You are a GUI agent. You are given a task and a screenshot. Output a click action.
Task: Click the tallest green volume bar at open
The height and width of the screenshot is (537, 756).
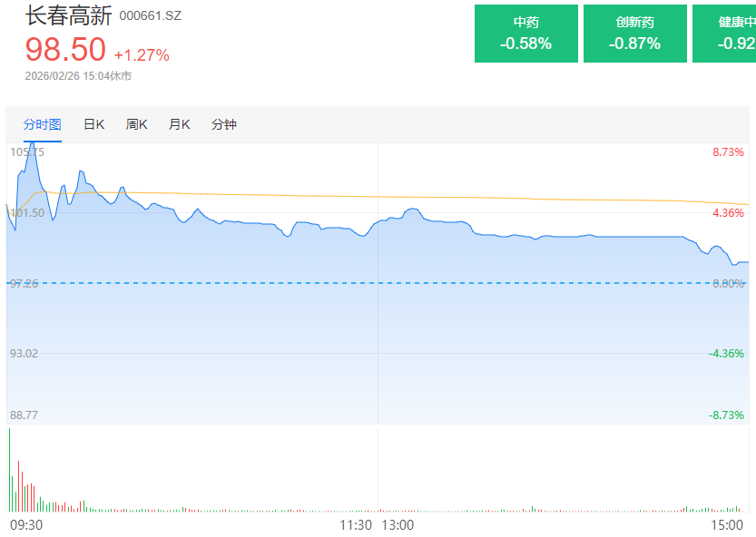10,472
